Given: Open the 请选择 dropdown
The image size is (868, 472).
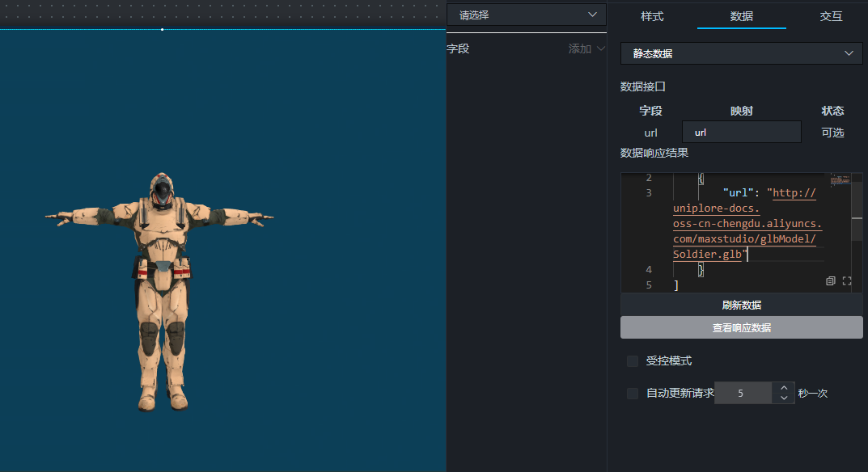Looking at the screenshot, I should (x=526, y=15).
